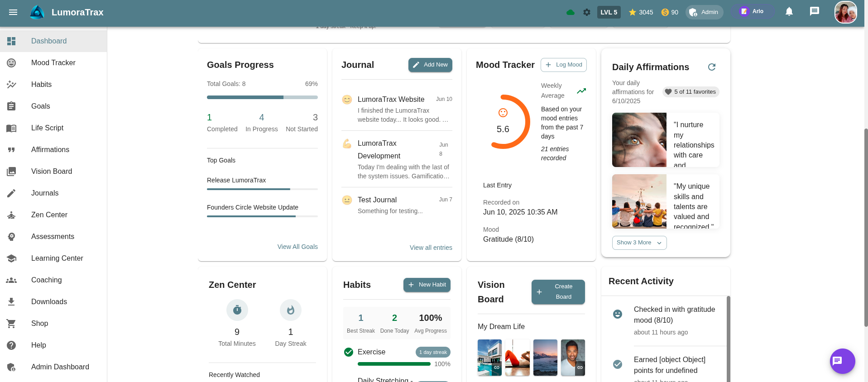Open Life Script in sidebar
Viewport: 868px width, 382px height.
(x=53, y=128)
